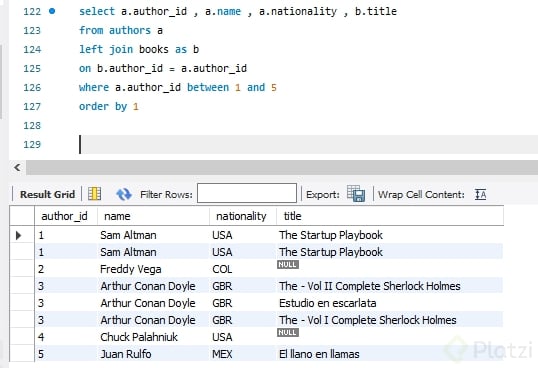Click the current row arrow indicator

point(19,235)
